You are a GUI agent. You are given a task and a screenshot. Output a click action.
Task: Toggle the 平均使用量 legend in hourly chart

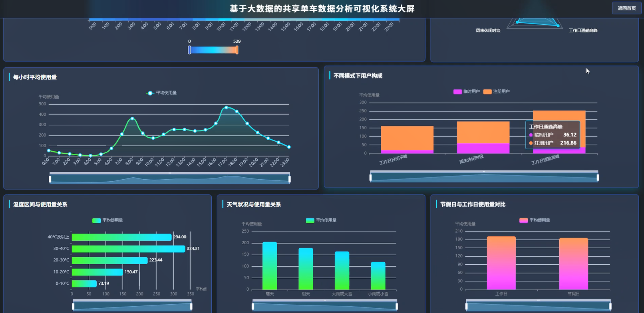coord(162,93)
